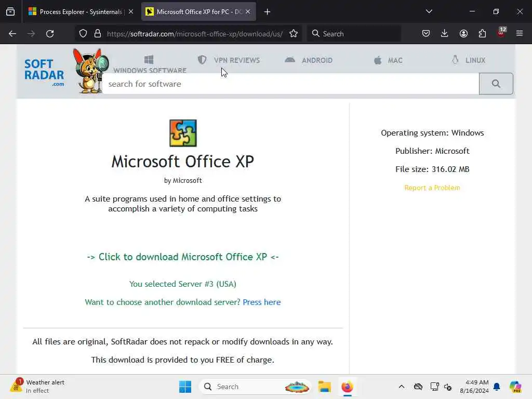Expand the list all tabs chevron
The width and height of the screenshot is (532, 399).
coord(429,11)
